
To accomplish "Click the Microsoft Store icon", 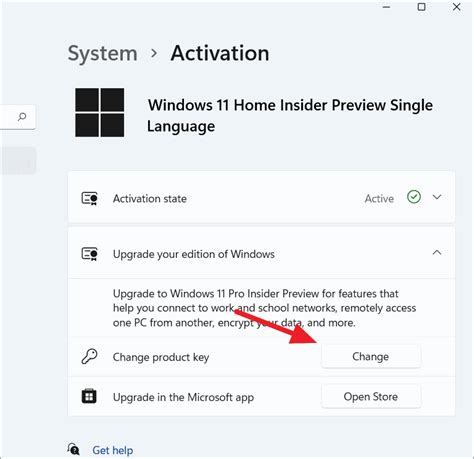I will (89, 396).
